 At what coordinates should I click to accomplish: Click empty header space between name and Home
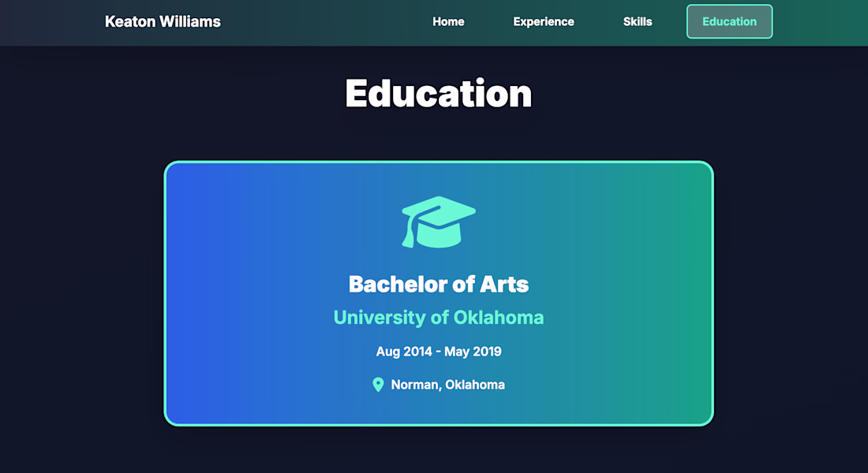tap(324, 21)
